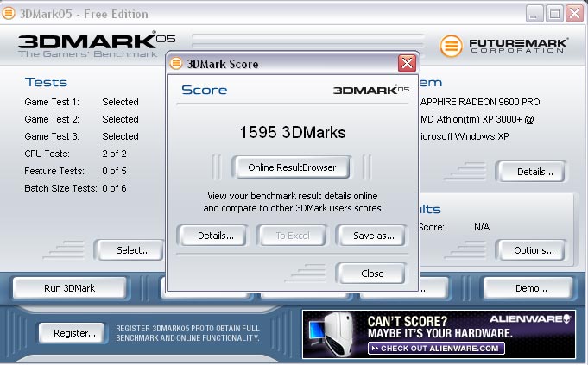Click the '0 of 5' feature tests value
Image resolution: width=588 pixels, height=365 pixels.
pos(114,171)
